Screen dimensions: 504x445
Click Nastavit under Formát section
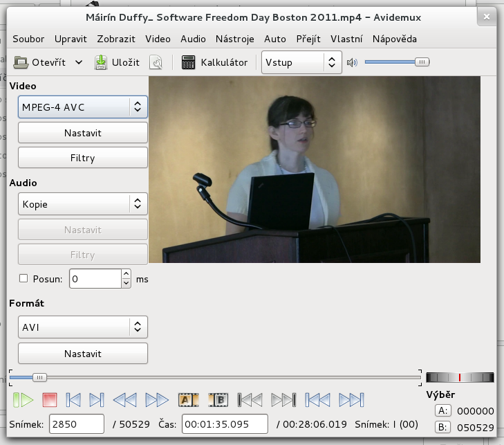point(82,353)
